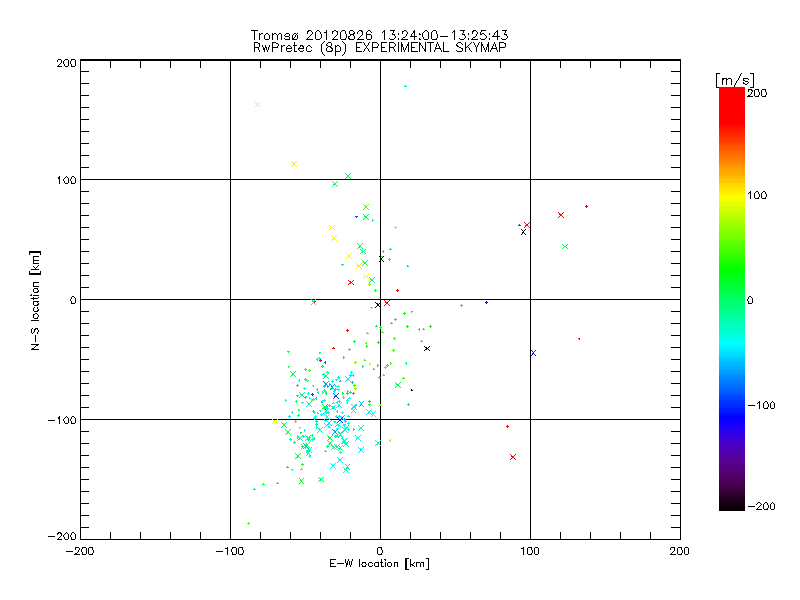800x600 pixels.
Task: Select the black X marker southeast of the plot center
Action: pos(427,348)
